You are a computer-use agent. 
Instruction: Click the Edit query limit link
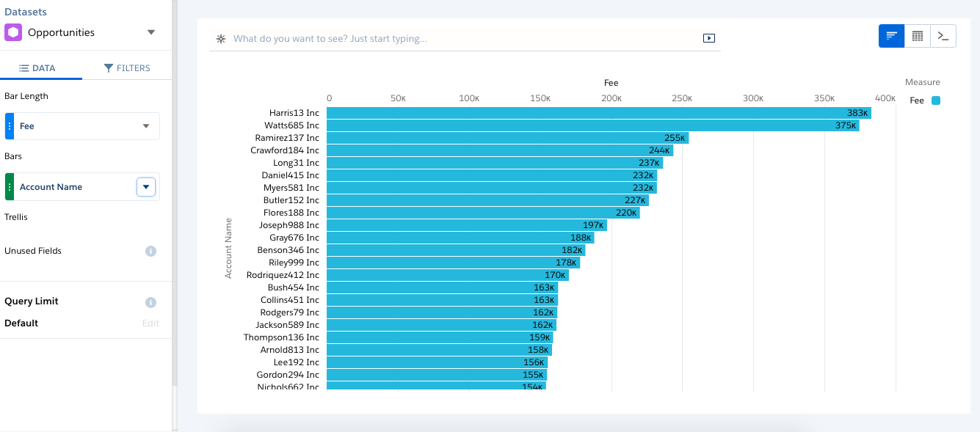(150, 323)
